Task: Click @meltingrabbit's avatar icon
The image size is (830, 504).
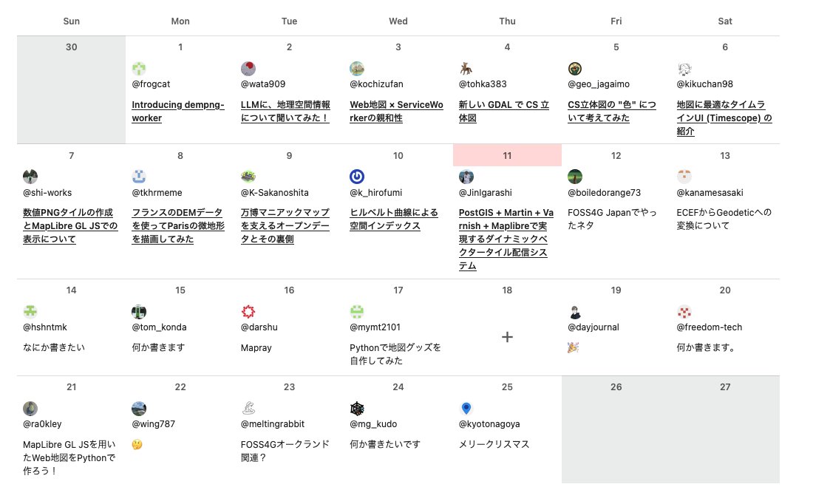Action: pos(248,408)
